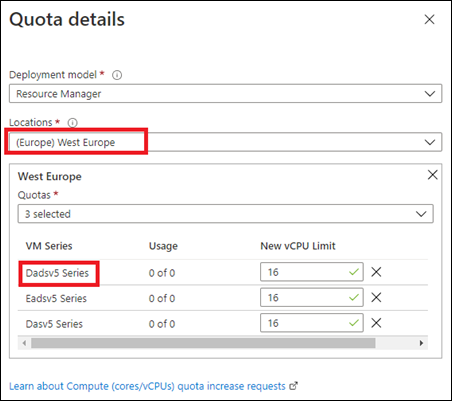Remove the Dasv5 Series quota row
The height and width of the screenshot is (401, 453).
[376, 323]
